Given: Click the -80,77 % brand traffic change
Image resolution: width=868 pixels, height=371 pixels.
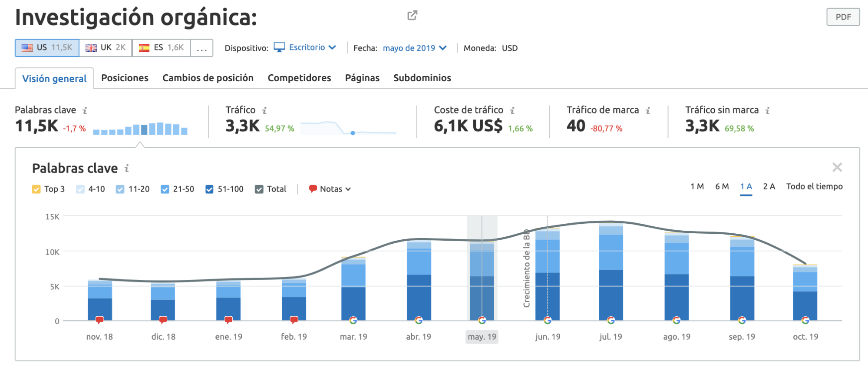Looking at the screenshot, I should (x=606, y=129).
